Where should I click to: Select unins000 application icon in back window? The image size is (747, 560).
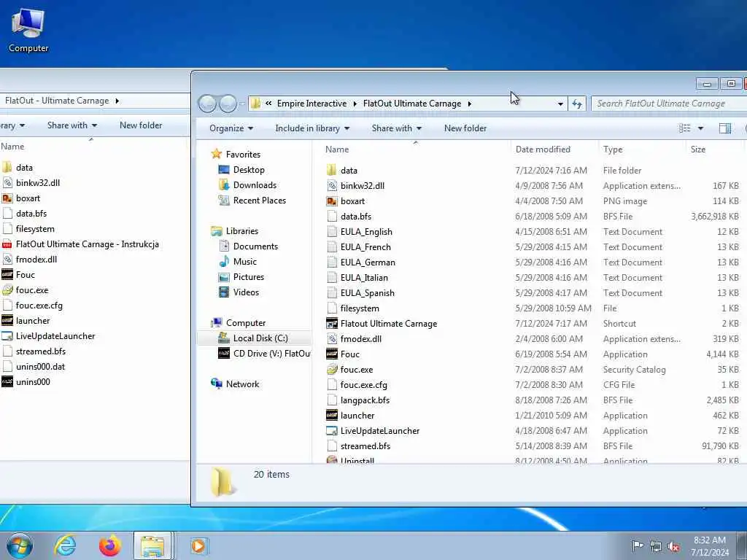[7, 382]
